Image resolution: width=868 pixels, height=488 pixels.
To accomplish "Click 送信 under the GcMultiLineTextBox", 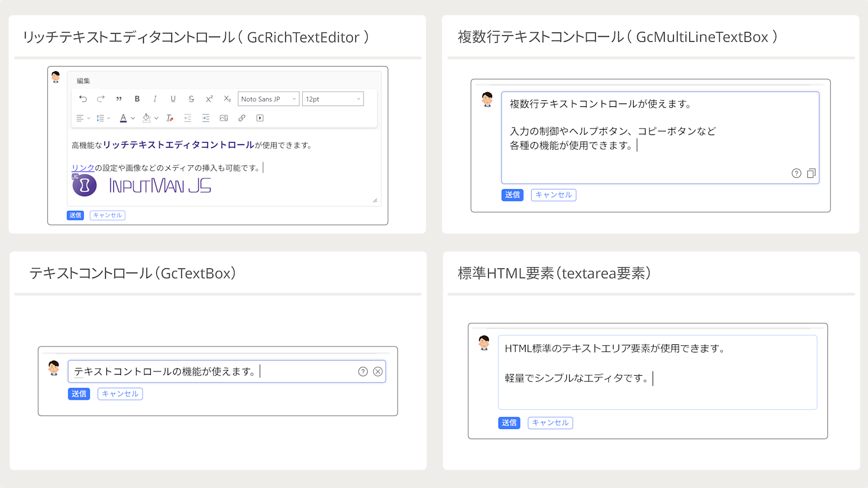I will [513, 195].
